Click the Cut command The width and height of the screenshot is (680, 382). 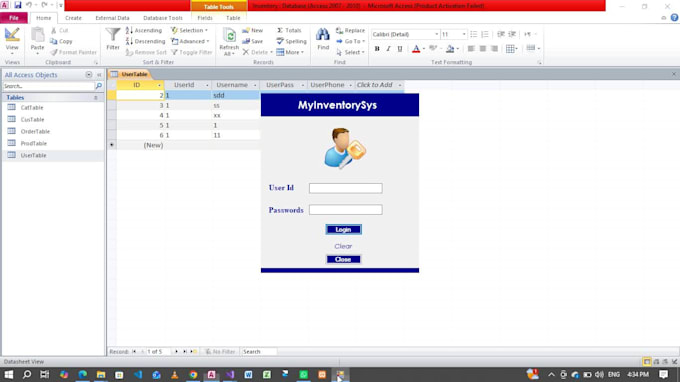click(59, 30)
